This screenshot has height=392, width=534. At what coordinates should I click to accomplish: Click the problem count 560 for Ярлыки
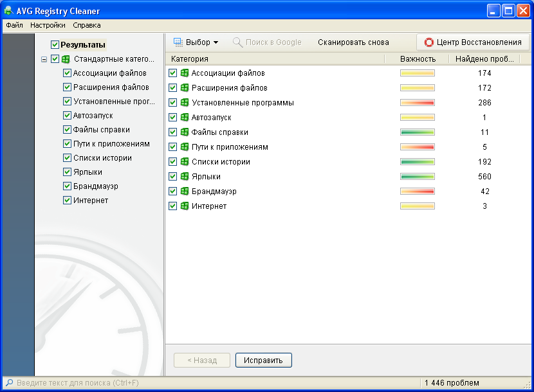coord(484,176)
